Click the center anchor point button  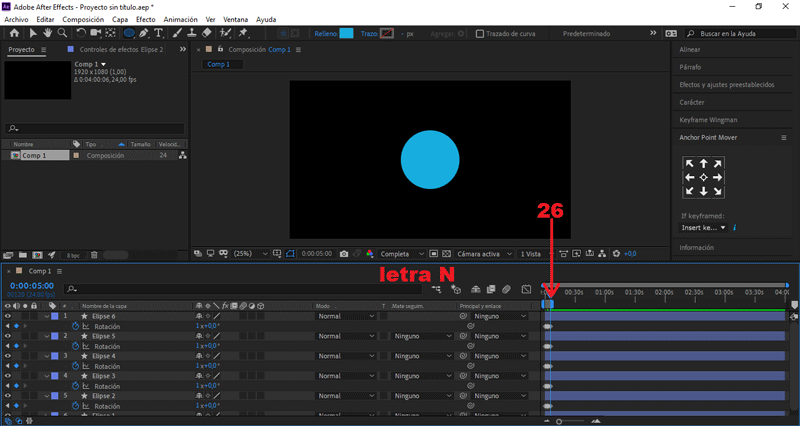pos(703,177)
